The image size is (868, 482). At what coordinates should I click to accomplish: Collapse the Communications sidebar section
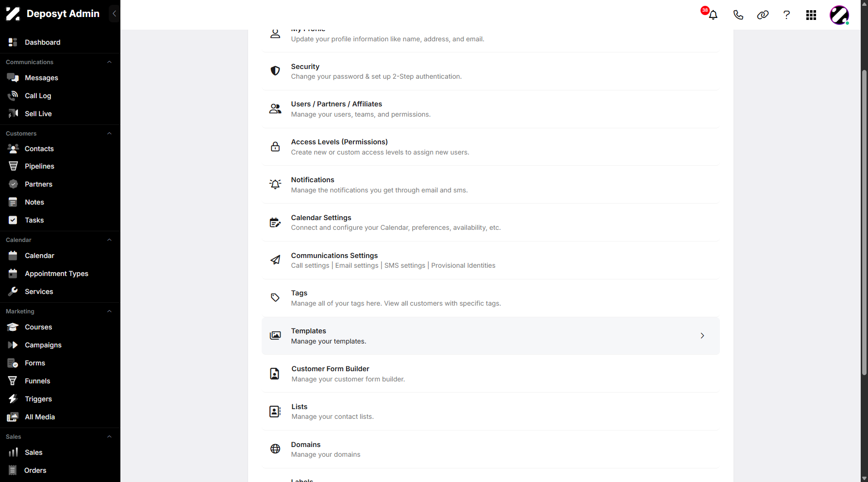pos(109,62)
